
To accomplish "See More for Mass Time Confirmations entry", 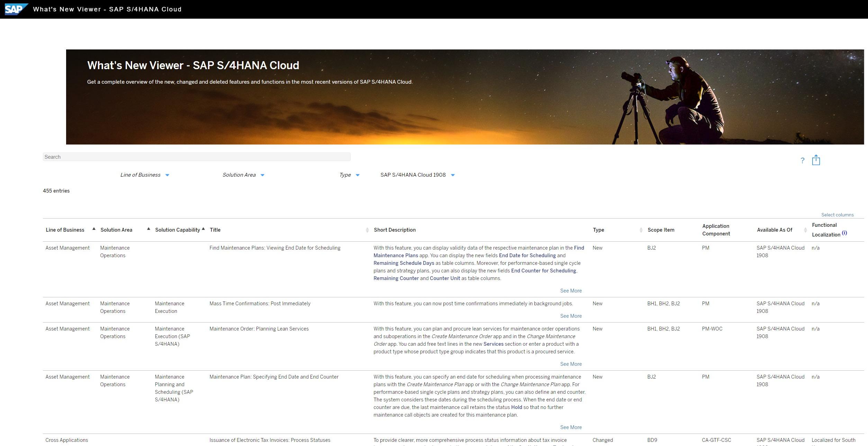I will click(x=571, y=316).
